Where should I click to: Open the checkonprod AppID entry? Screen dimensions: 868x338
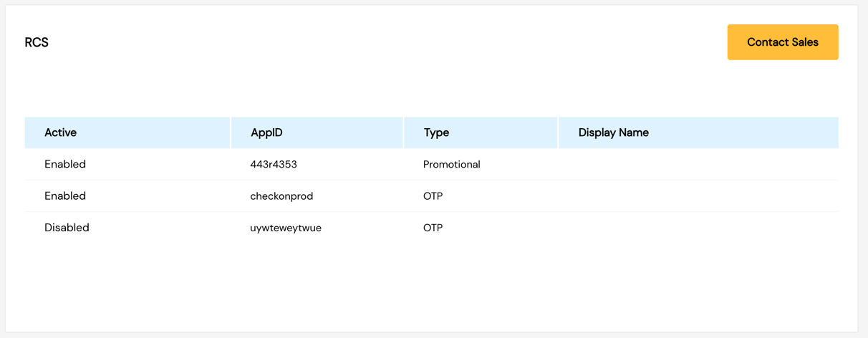click(x=281, y=195)
